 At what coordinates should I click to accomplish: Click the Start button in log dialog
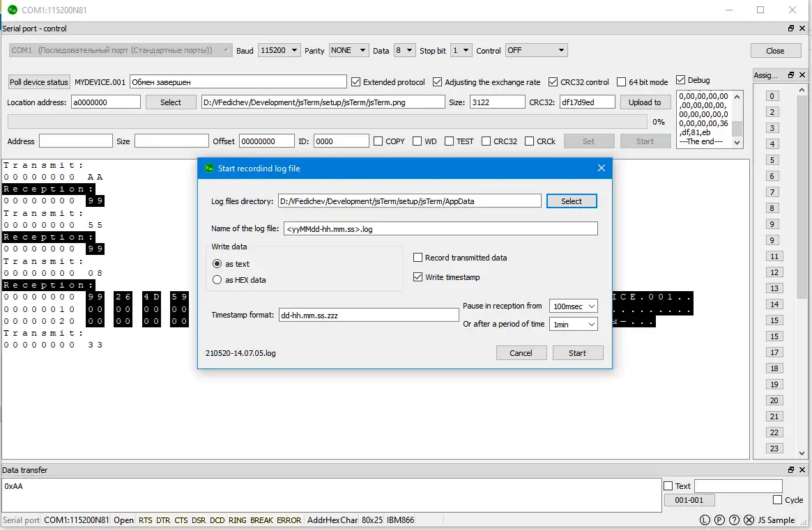click(x=577, y=352)
